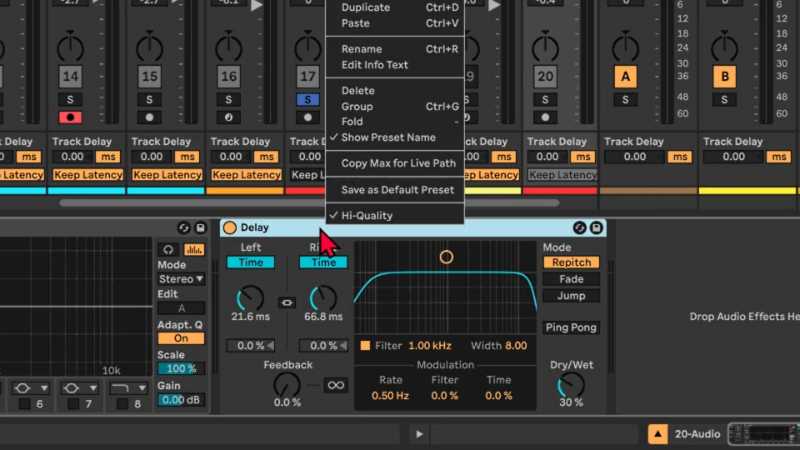Image resolution: width=800 pixels, height=450 pixels.
Task: Toggle Adapt. Q On button
Action: (181, 338)
